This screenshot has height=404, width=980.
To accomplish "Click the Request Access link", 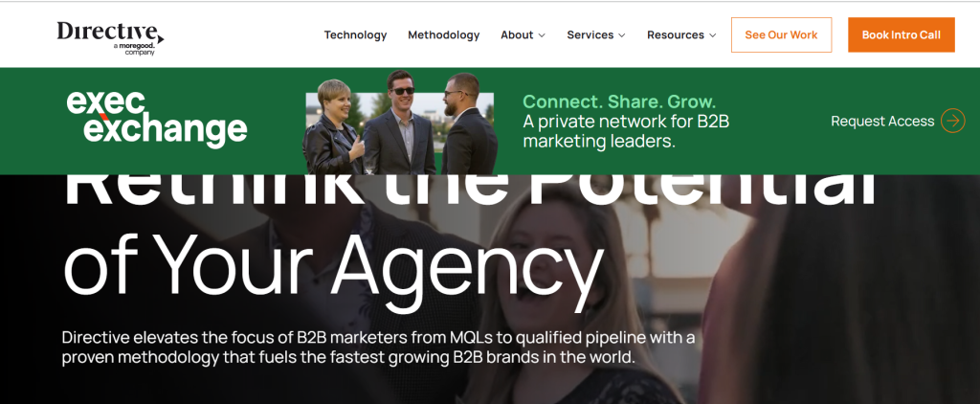I will (882, 122).
